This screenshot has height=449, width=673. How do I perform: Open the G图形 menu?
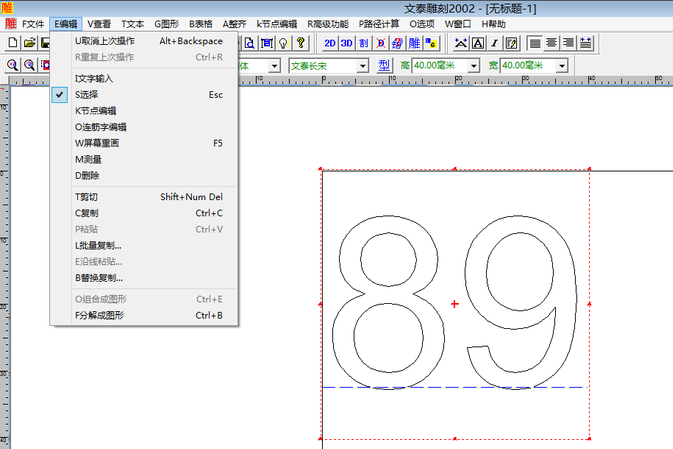166,22
